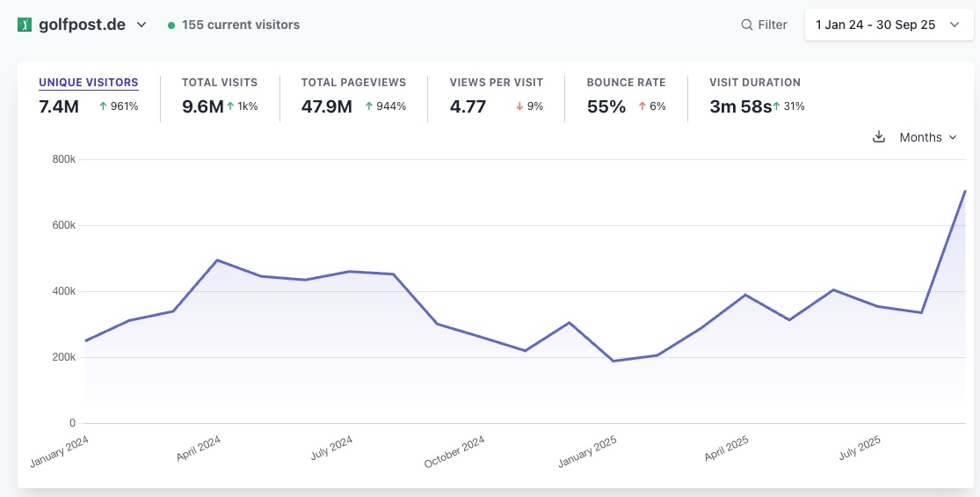Image resolution: width=980 pixels, height=497 pixels.
Task: Show the Total Pageviews graph
Action: [353, 83]
